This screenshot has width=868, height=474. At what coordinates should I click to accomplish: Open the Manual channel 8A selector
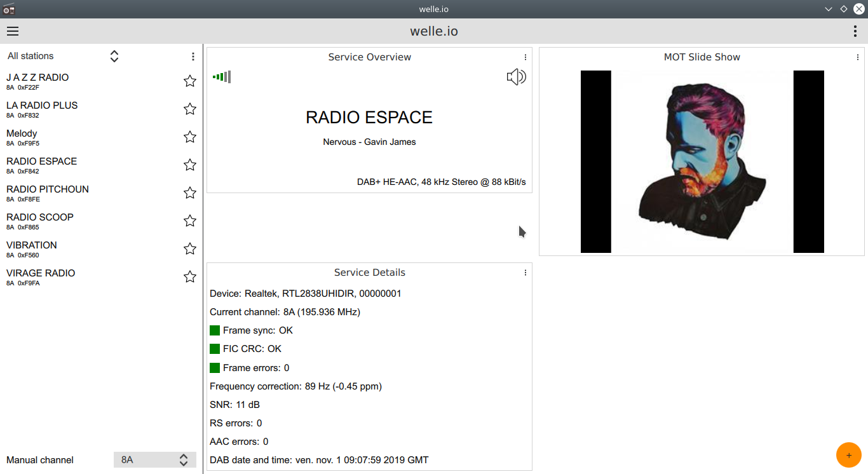[x=155, y=459]
